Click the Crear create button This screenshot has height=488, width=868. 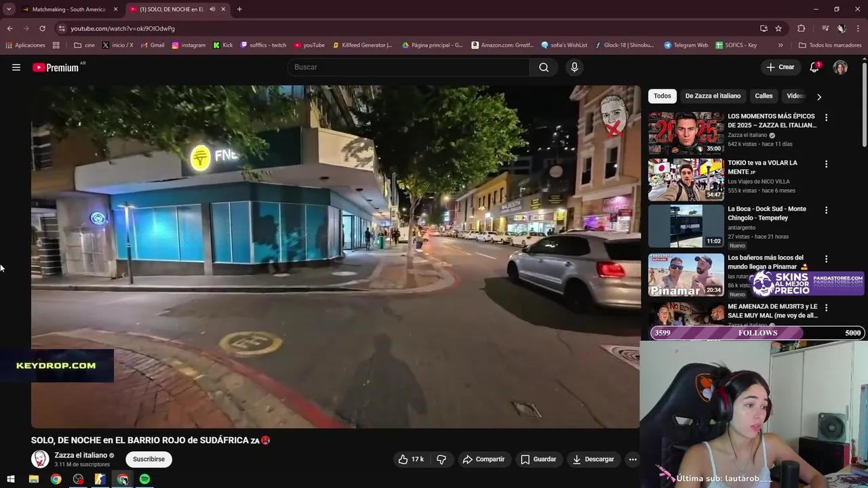click(x=780, y=67)
